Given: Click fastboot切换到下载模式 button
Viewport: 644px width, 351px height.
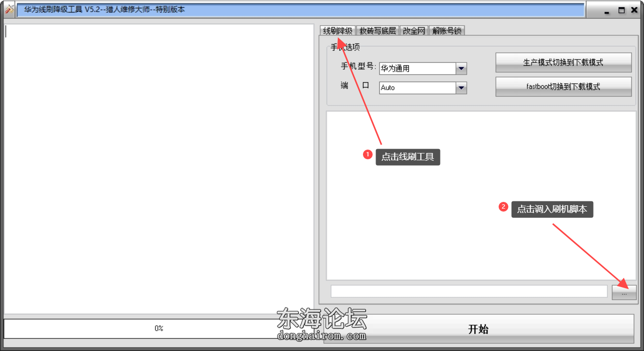Looking at the screenshot, I should [x=564, y=87].
